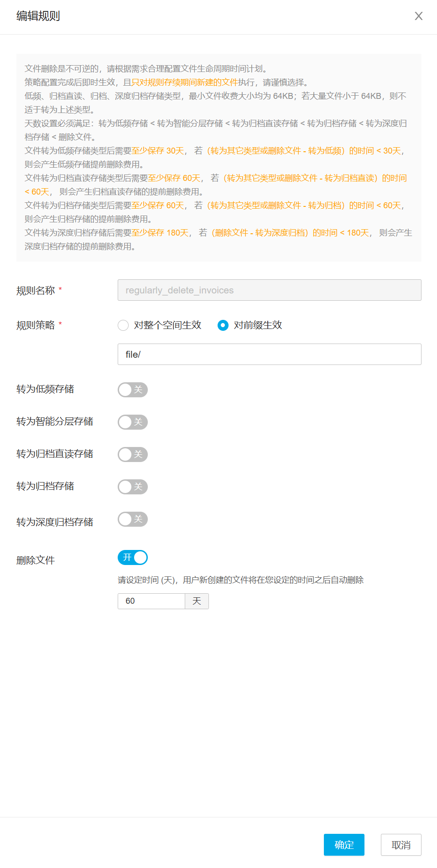
Task: Turn on 转为归档直读存储 toggle
Action: point(133,454)
